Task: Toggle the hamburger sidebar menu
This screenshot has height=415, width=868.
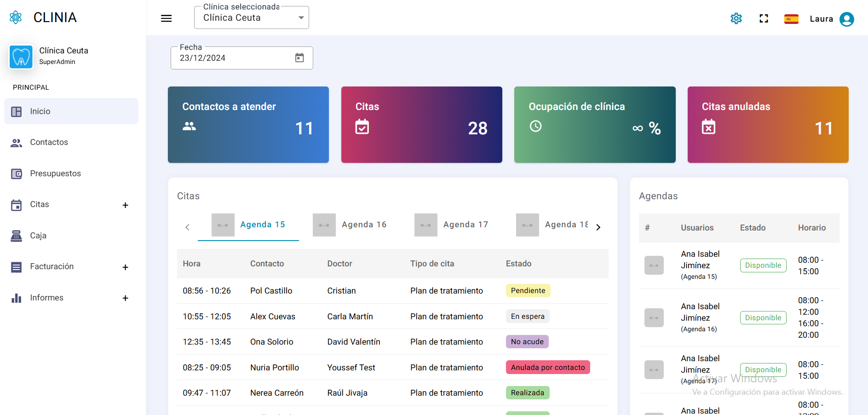Action: pos(167,18)
